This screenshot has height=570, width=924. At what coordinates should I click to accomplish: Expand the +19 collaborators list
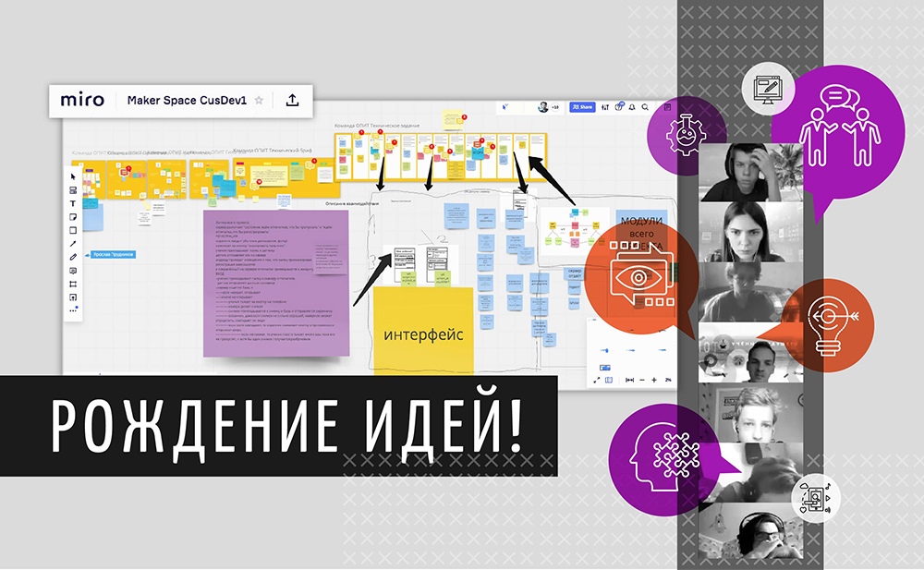point(554,107)
